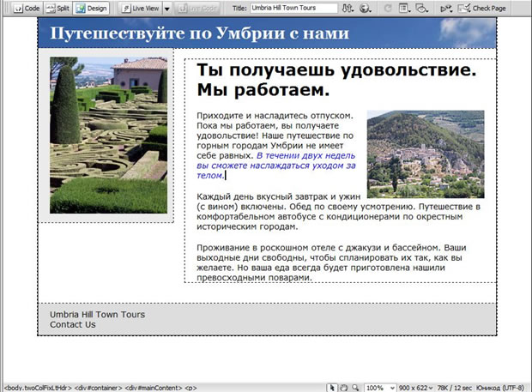This screenshot has height=392, width=532.
Task: Click the Юникод (UTF-8) encoding indicator
Action: click(x=500, y=388)
